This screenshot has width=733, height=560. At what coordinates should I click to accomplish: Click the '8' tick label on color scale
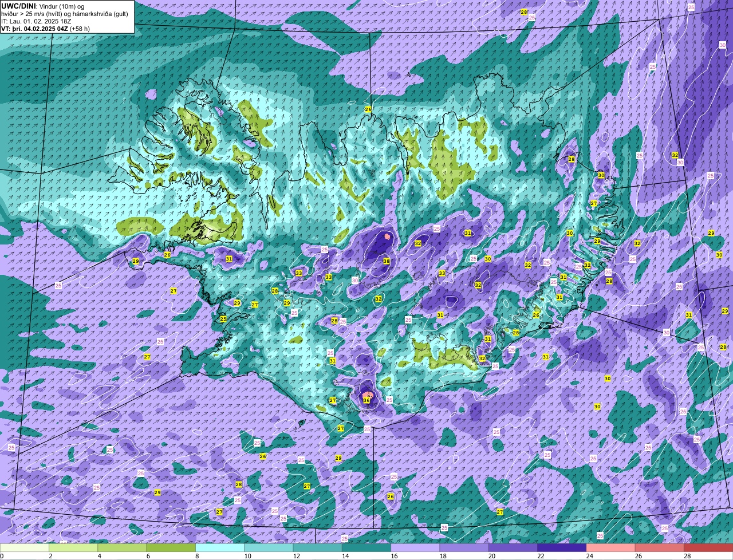click(x=196, y=556)
